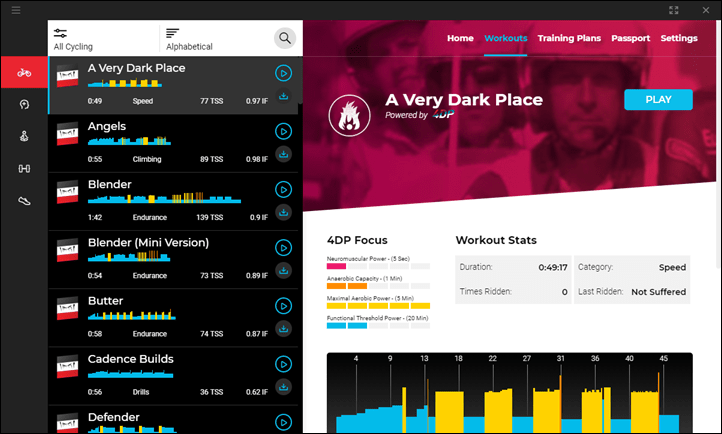Viewport: 722px width, 434px height.
Task: Click the 0.62 IF value
Action: [256, 392]
